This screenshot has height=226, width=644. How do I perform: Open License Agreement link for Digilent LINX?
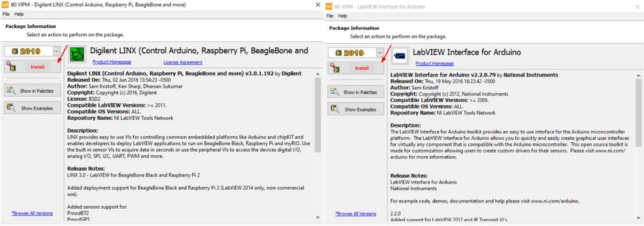[x=183, y=63]
